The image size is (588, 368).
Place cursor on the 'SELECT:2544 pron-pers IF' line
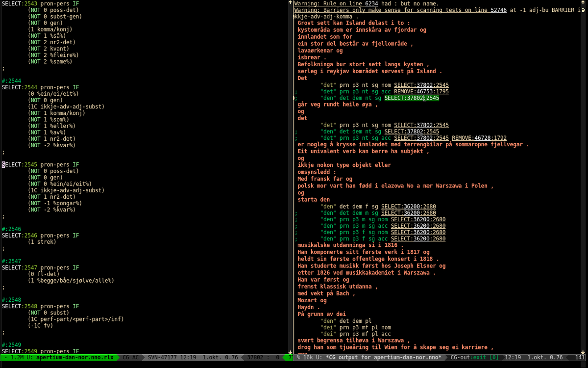point(41,87)
